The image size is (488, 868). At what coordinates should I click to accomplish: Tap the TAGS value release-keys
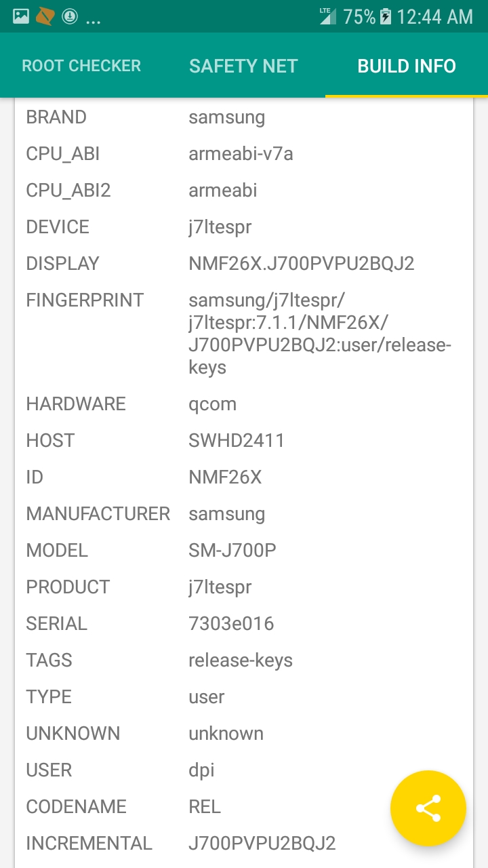(x=241, y=660)
